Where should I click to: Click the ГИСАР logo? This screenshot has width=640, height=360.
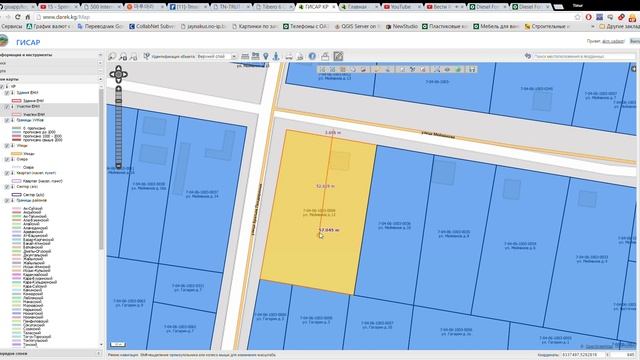28,42
